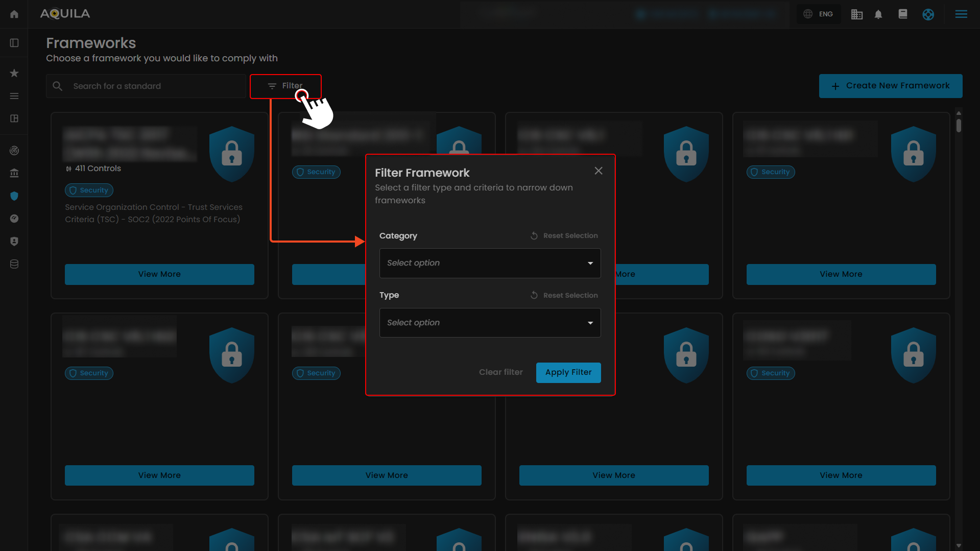This screenshot has height=551, width=980.
Task: Close the Filter Framework dialog
Action: (x=599, y=171)
